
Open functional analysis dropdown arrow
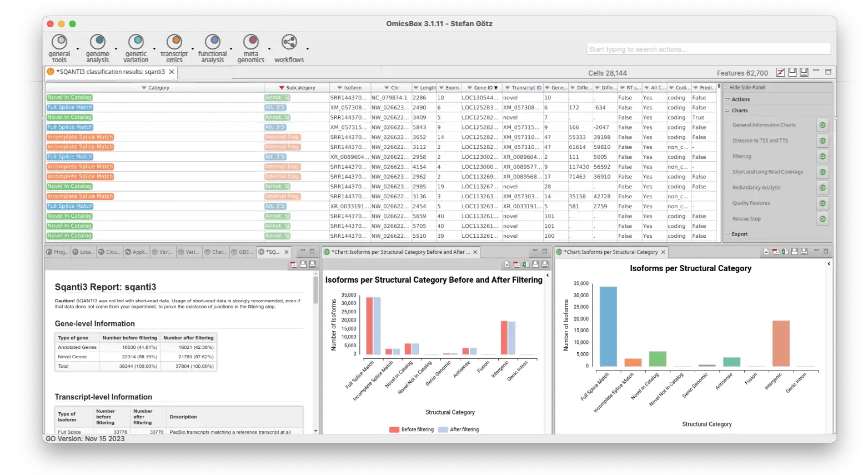pyautogui.click(x=230, y=49)
